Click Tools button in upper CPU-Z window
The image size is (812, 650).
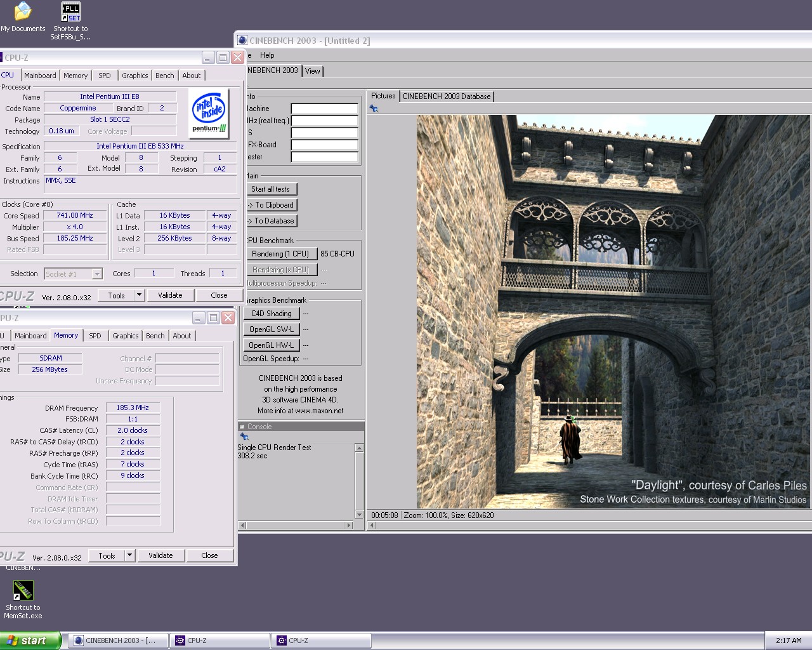117,295
